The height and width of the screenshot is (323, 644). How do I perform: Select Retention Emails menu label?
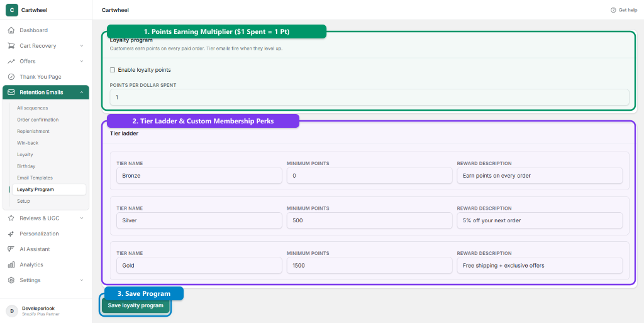42,93
